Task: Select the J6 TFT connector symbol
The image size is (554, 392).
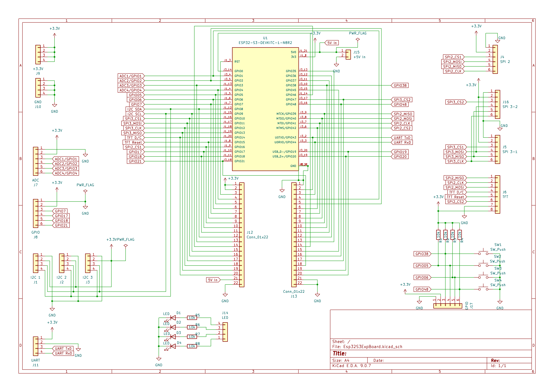Action: pos(497,195)
